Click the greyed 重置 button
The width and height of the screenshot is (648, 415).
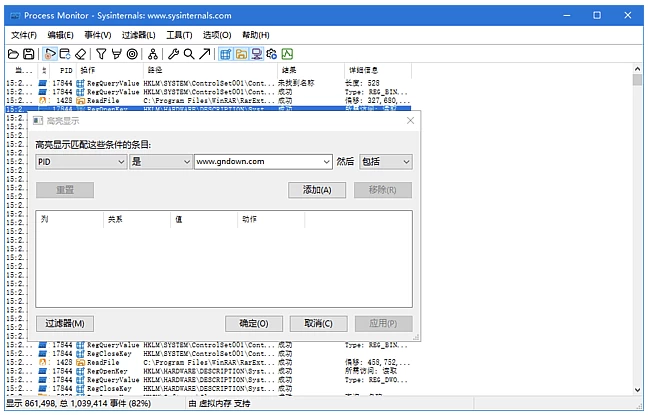click(x=65, y=190)
